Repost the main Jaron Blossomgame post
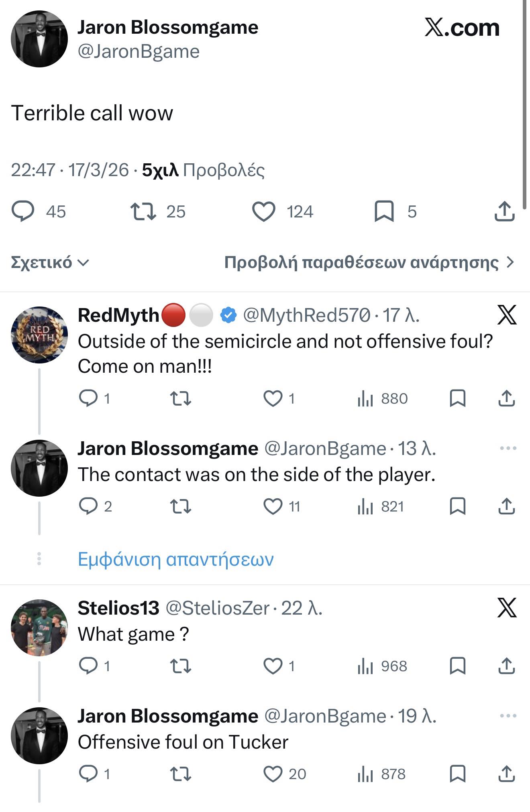Screen dimensions: 530x812 pos(143,211)
